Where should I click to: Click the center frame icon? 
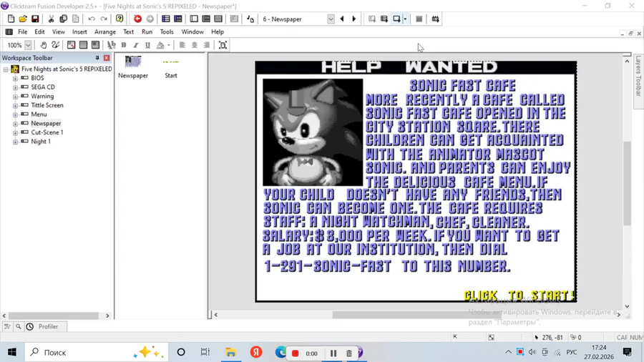(223, 45)
